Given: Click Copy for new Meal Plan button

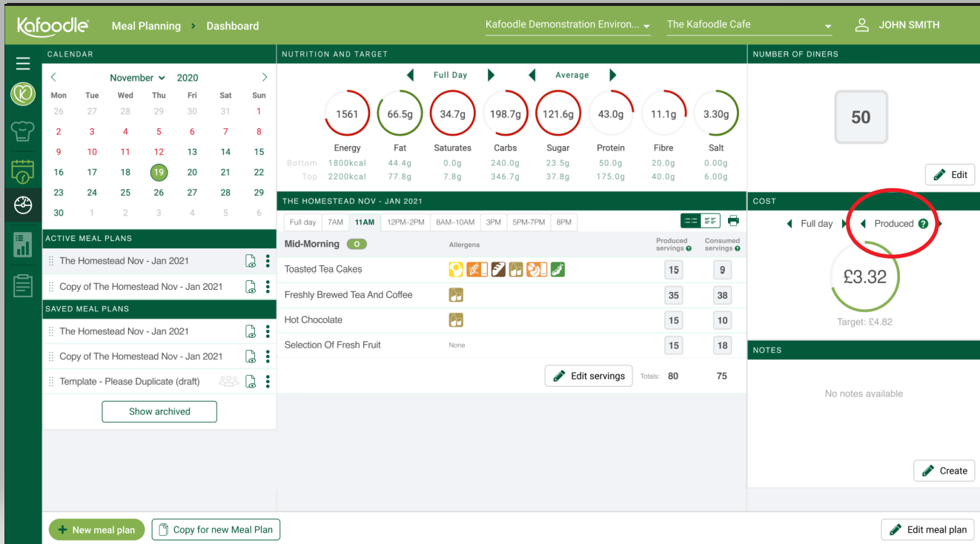Looking at the screenshot, I should (216, 529).
